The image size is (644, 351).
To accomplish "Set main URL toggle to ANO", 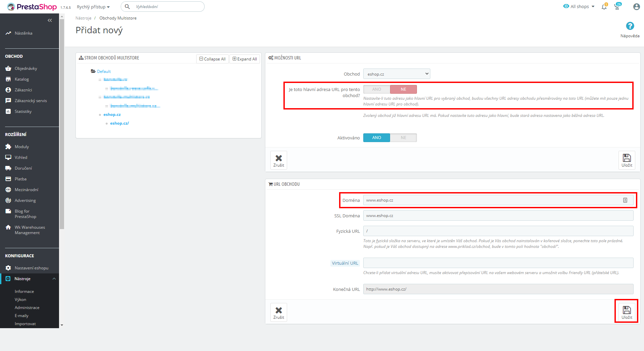I will (377, 89).
